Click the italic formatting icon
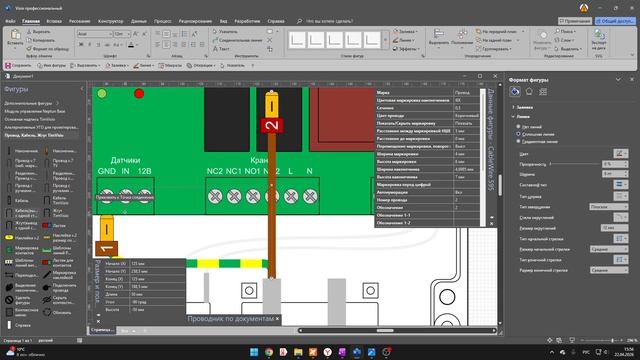Screen dimensions: 640x360 point(89,44)
